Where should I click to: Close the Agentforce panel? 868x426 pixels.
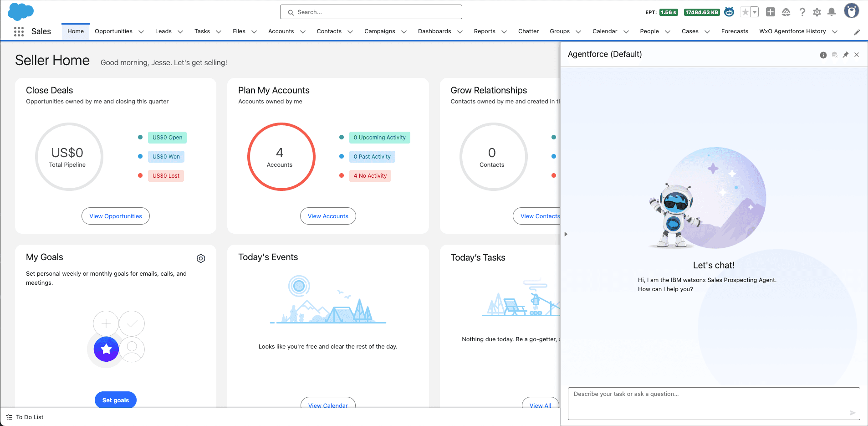[x=857, y=55]
